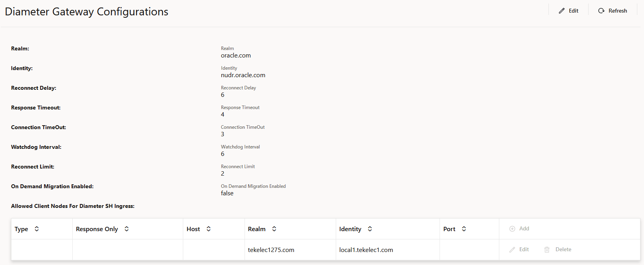
Task: Edit the tekelec1275.com row
Action: point(519,249)
